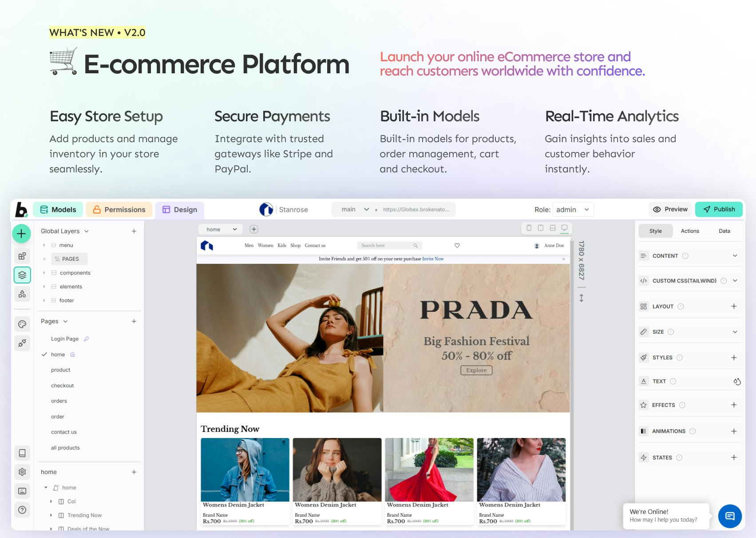Add a STYLES property with plus
Viewport: 756px width, 538px height.
point(734,358)
